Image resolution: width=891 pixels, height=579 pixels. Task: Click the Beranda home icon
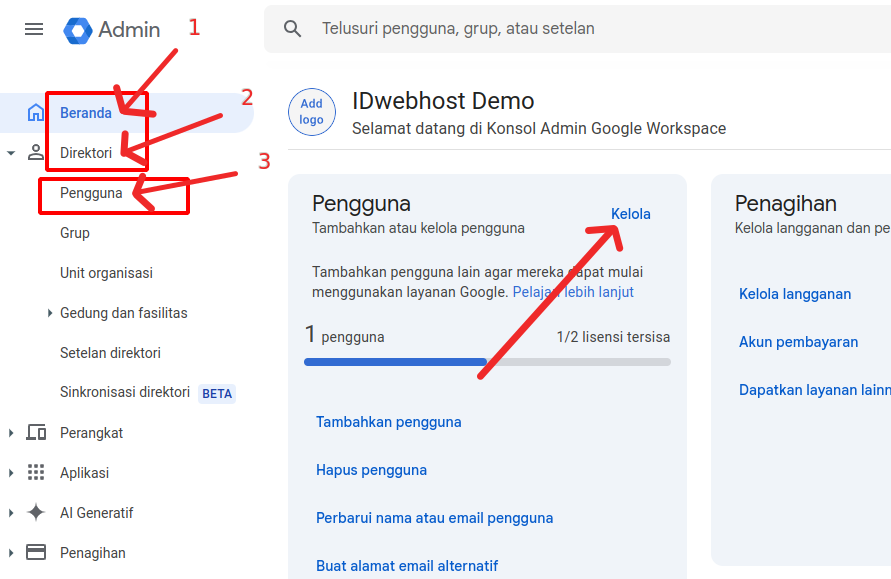click(36, 113)
